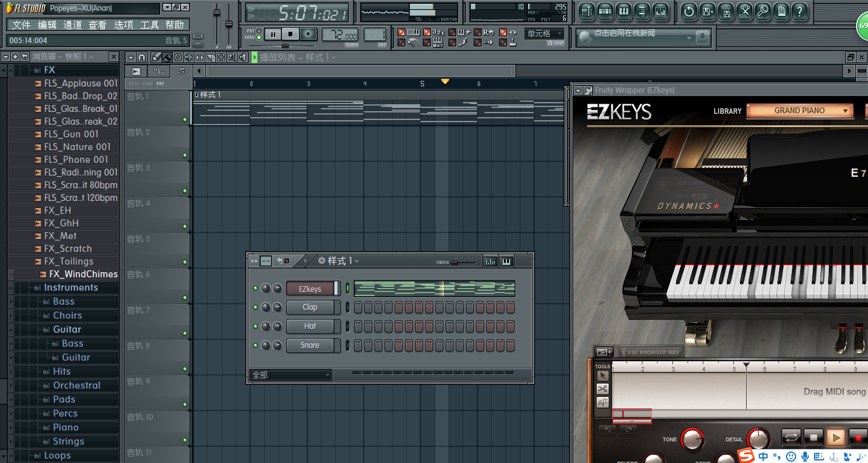Click the render to audio disk icon

pos(726,11)
